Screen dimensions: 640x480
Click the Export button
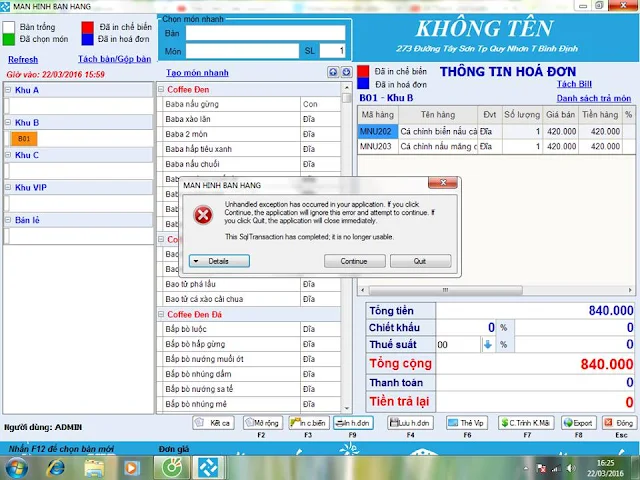click(579, 423)
